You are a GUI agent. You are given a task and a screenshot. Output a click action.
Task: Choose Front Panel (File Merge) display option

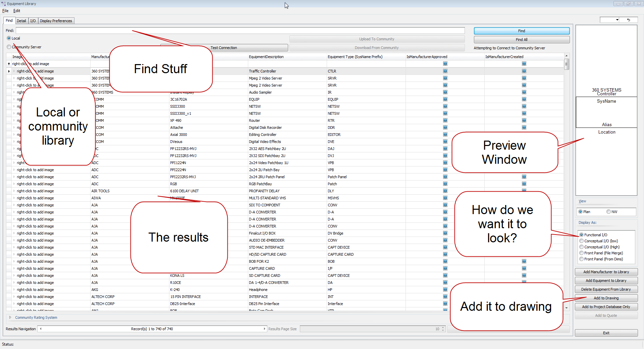tap(582, 253)
